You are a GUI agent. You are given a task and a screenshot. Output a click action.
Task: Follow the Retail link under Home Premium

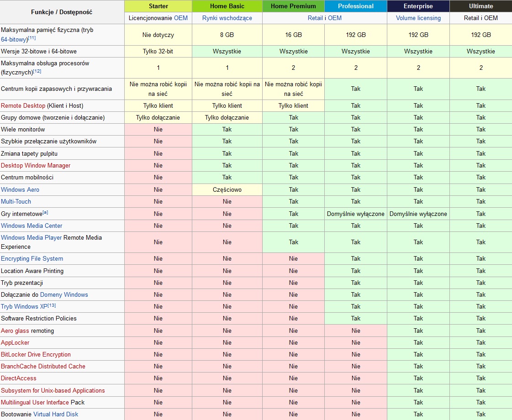tap(315, 18)
